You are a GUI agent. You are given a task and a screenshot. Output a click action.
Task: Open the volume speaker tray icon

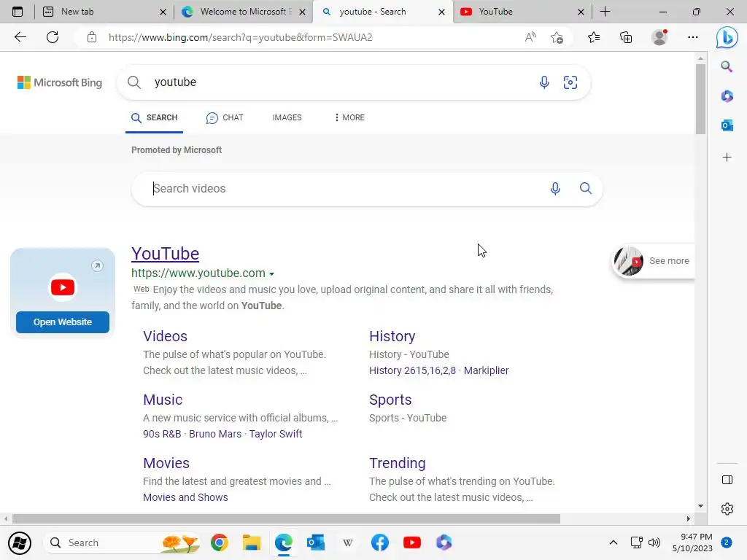654,542
